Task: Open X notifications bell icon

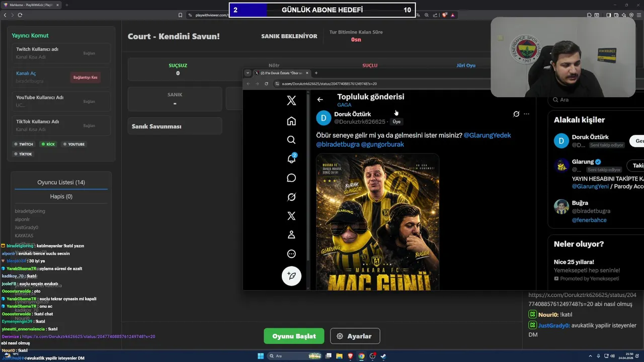Action: [x=291, y=159]
